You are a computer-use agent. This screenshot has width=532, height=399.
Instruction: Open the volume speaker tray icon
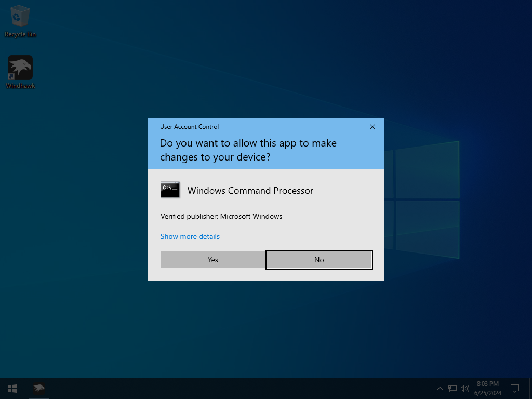click(465, 389)
